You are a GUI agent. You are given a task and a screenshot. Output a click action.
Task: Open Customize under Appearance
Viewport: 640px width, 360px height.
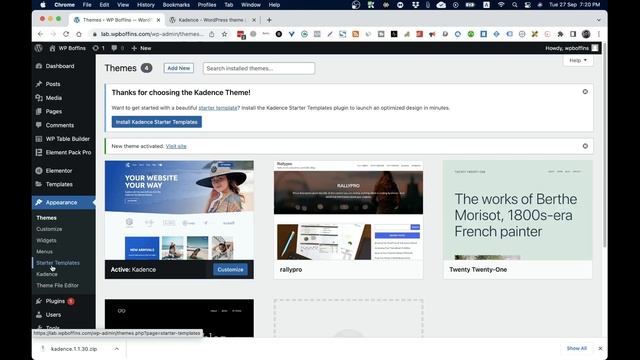pos(49,229)
